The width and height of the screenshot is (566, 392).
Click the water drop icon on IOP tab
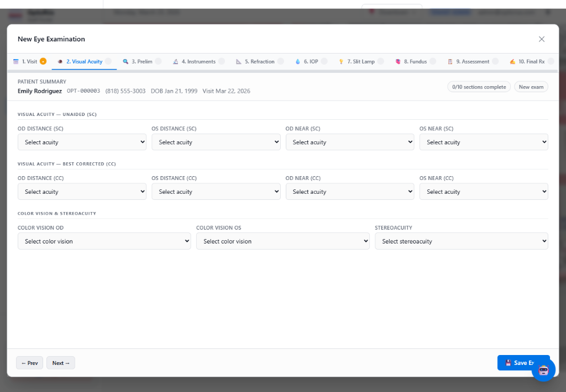coord(298,61)
